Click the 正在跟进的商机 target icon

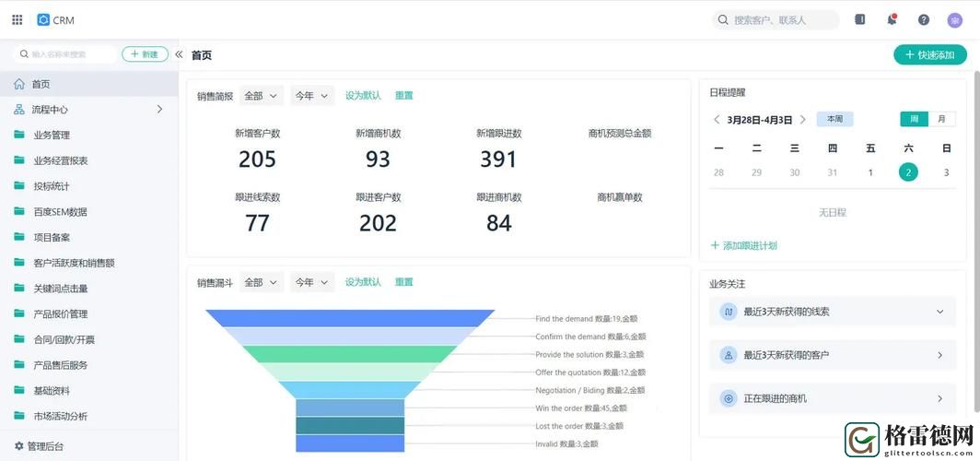coord(729,398)
